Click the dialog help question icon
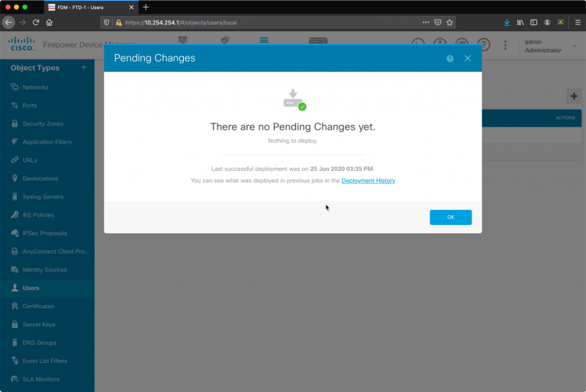586x392 pixels. pos(450,59)
